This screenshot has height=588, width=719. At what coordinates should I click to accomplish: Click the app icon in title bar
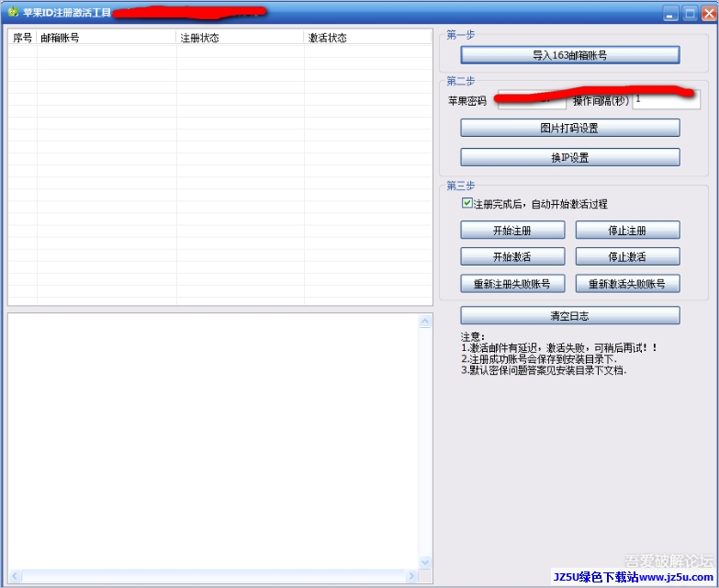click(13, 12)
